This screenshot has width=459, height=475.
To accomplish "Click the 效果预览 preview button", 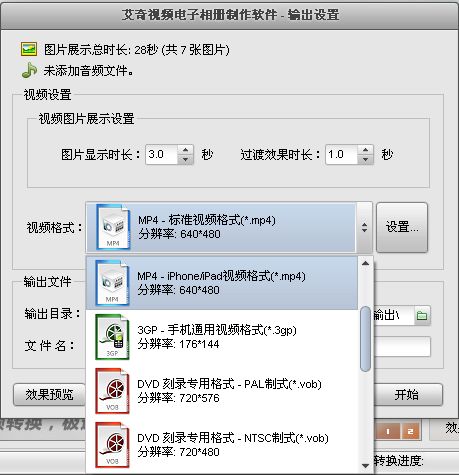I will (49, 395).
